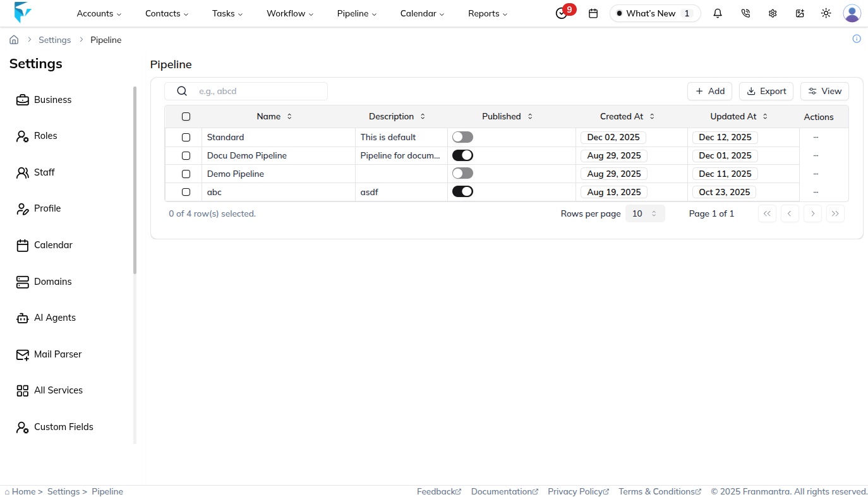Select the abc row checkbox
Image resolution: width=868 pixels, height=497 pixels.
pos(186,192)
